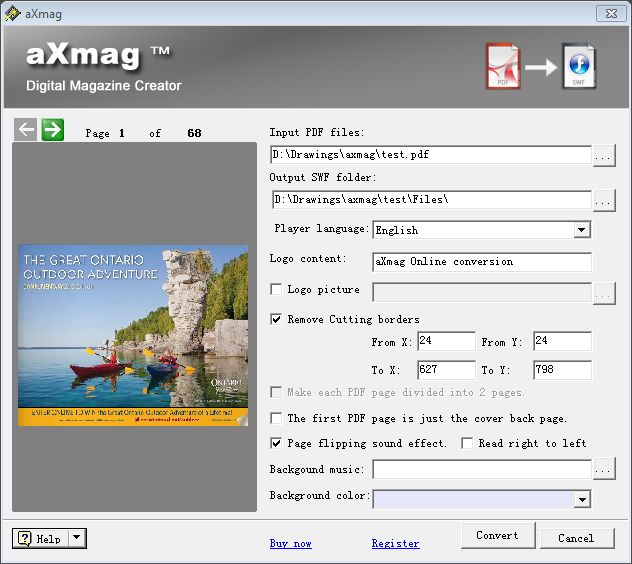Click the Convert button
This screenshot has width=632, height=564.
click(x=498, y=535)
